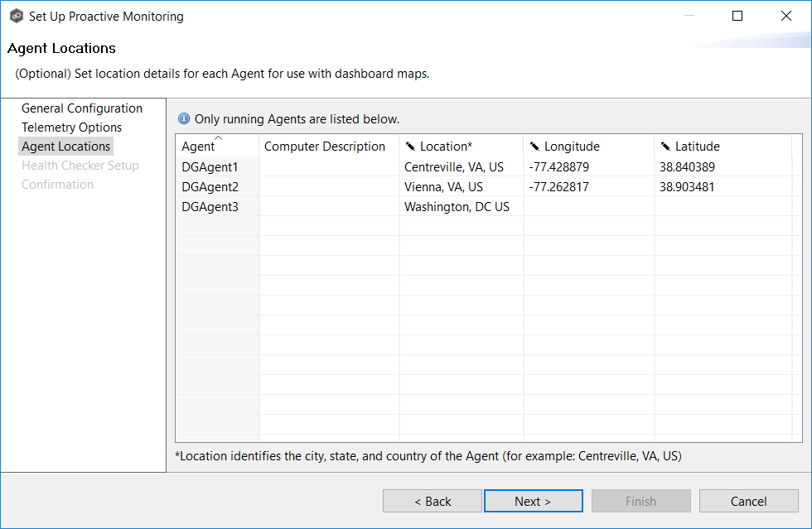Click the app icon in title bar

(x=16, y=16)
